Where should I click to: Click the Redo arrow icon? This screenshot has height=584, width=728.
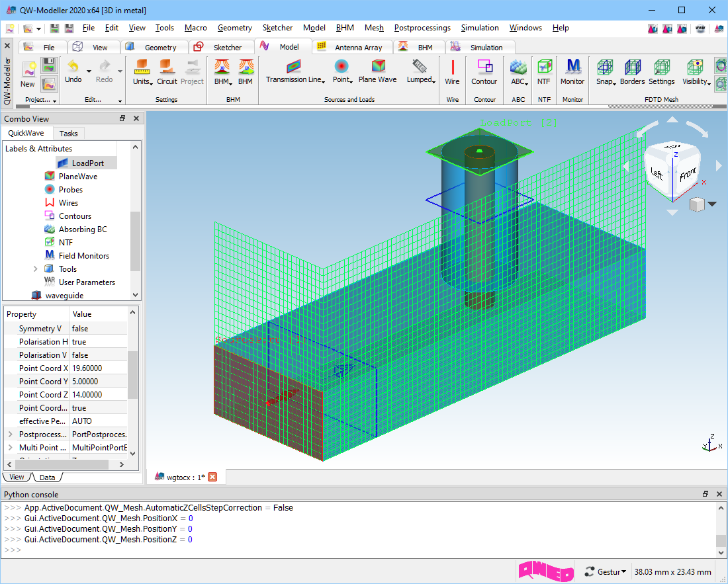click(105, 66)
